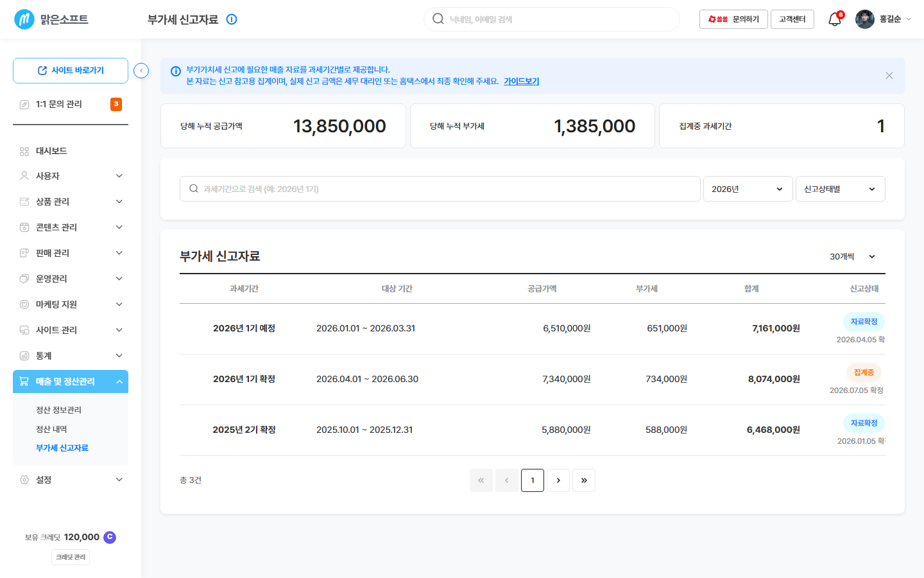
Task: Click the 사이트 관리 icon
Action: (24, 330)
